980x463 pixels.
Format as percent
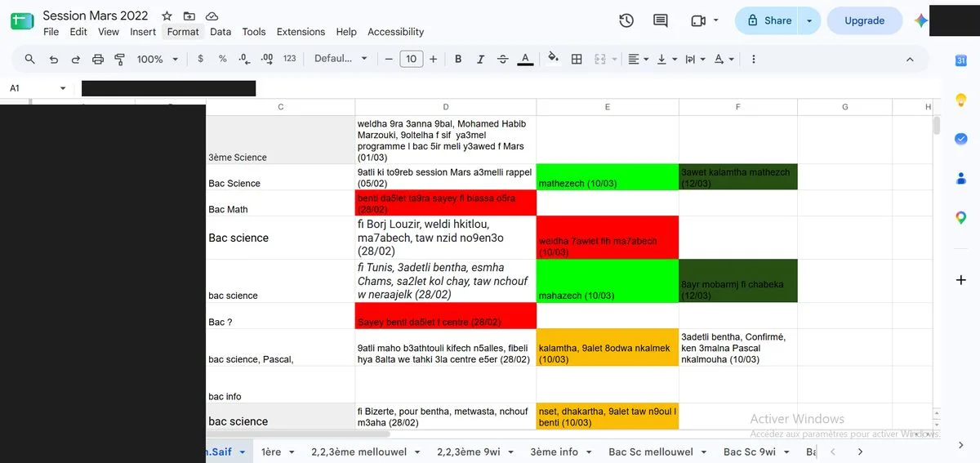click(x=222, y=59)
